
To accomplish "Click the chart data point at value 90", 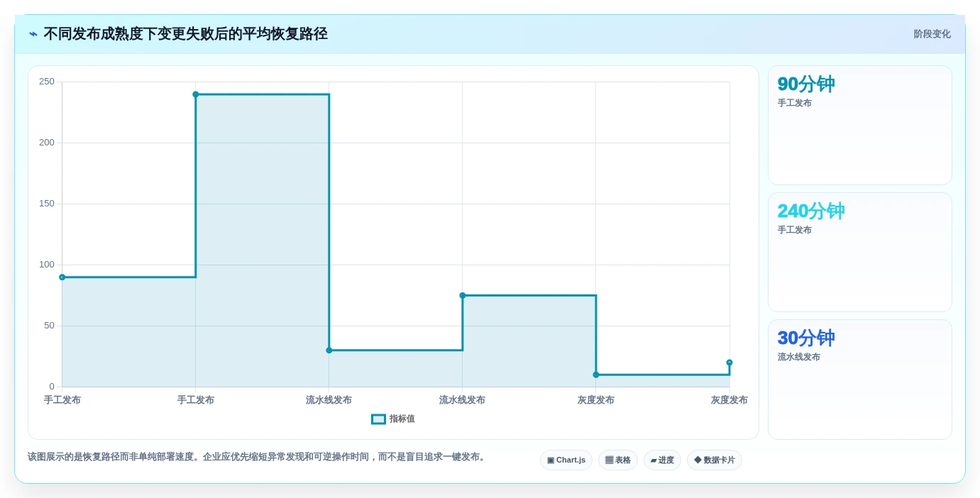I will pos(62,277).
